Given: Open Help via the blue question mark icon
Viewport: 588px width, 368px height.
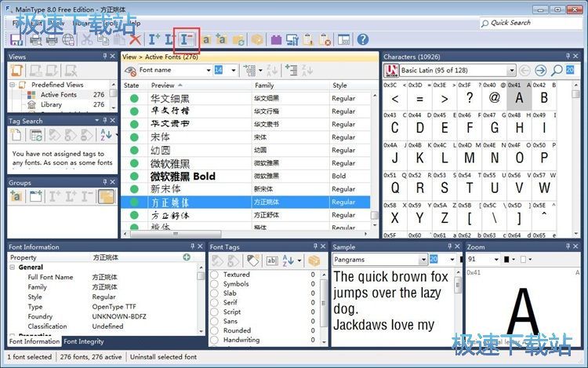Looking at the screenshot, I should (363, 39).
